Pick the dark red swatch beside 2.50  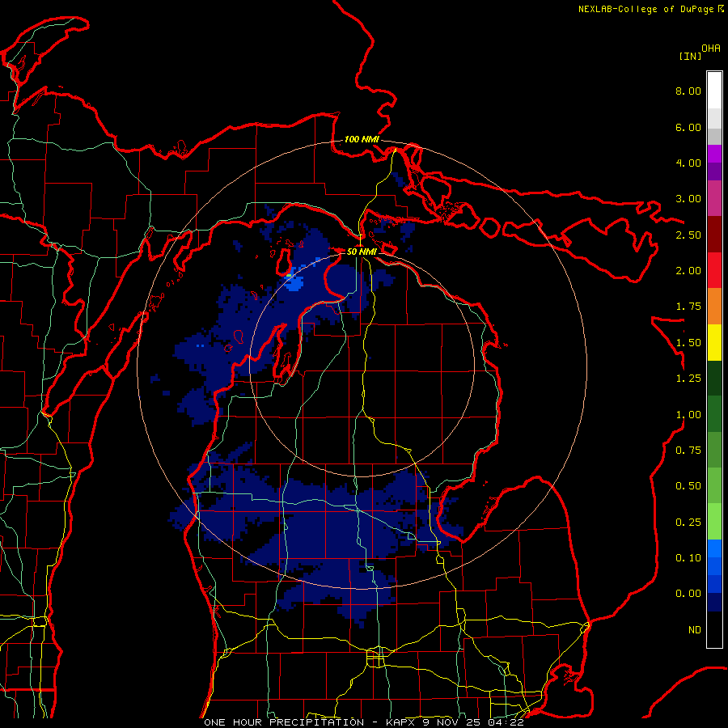coord(714,235)
